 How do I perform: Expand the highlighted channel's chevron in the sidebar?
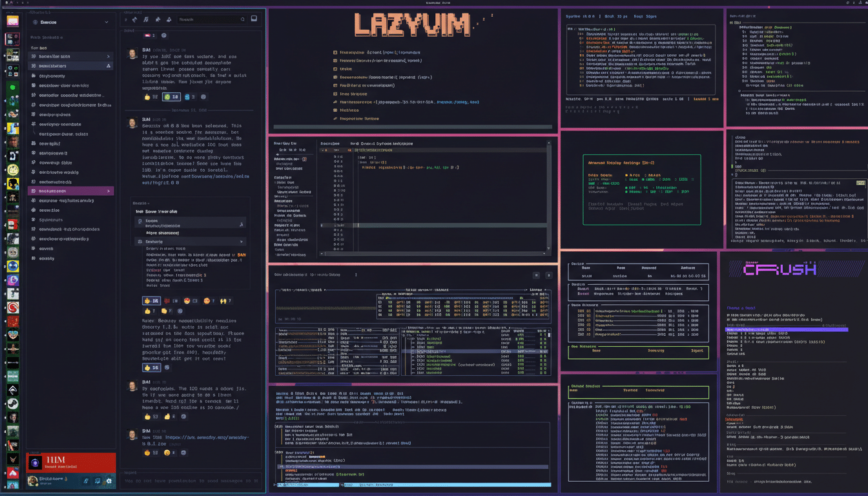[108, 191]
